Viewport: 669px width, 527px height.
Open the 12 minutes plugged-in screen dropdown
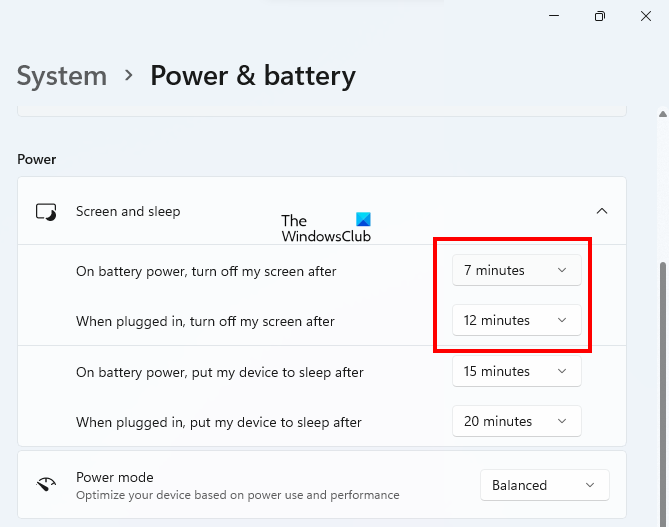[x=516, y=320]
